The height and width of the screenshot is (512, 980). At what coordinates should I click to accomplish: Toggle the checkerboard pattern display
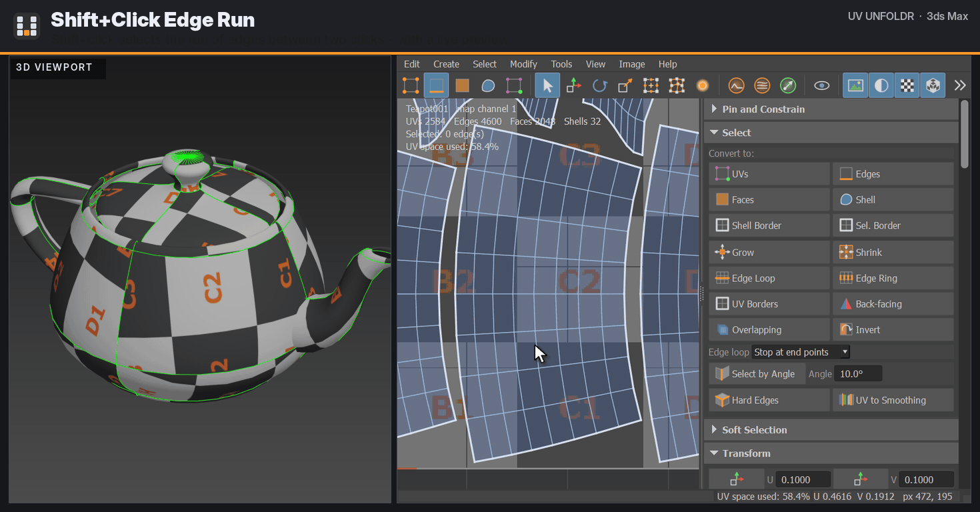[907, 85]
